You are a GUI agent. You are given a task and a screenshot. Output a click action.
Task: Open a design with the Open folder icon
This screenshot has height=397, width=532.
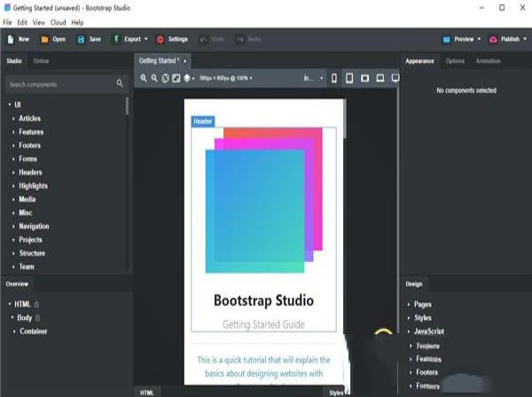click(x=44, y=39)
